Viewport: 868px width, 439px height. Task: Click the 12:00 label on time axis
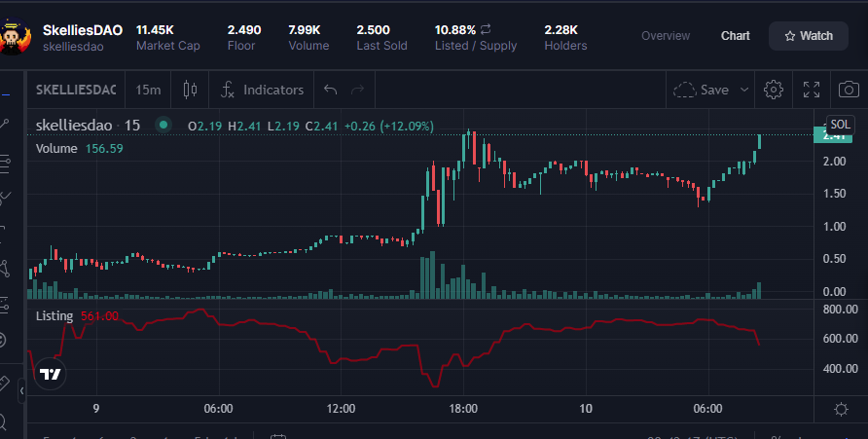click(341, 409)
